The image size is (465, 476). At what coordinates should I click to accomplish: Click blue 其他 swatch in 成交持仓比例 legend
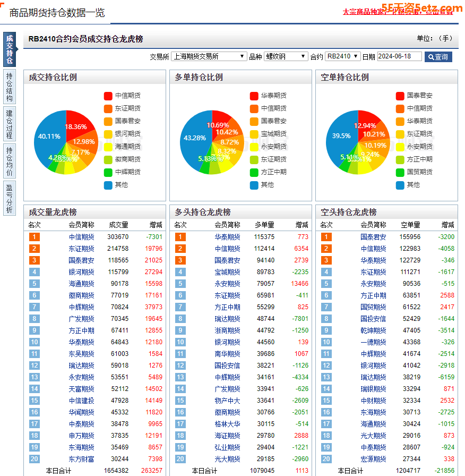[x=108, y=185]
